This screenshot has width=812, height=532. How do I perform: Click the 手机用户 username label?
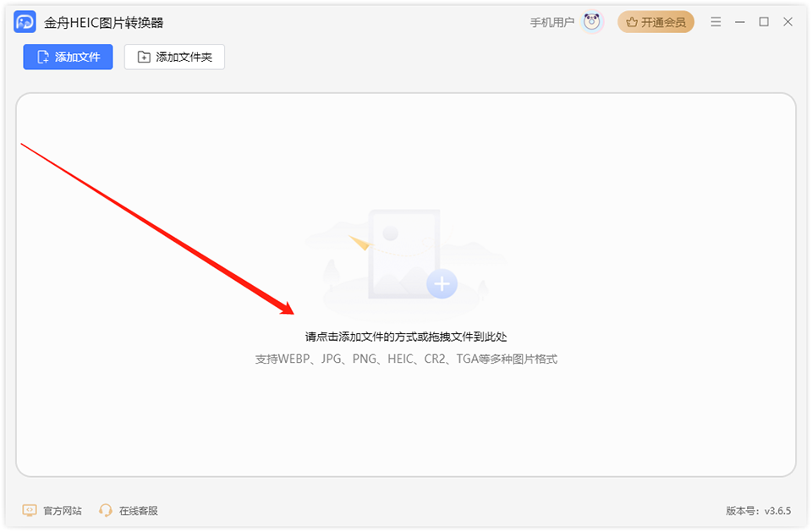[x=552, y=22]
